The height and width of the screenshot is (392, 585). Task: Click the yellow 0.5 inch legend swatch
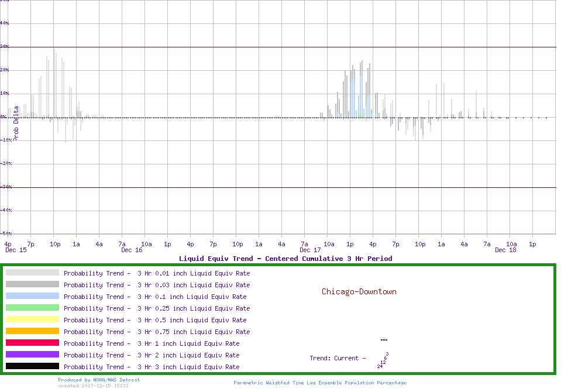pos(32,319)
